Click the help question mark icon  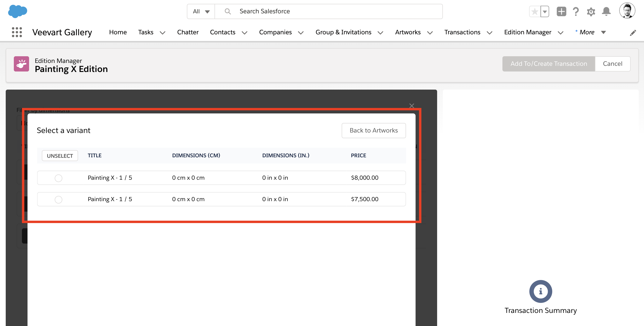click(576, 11)
